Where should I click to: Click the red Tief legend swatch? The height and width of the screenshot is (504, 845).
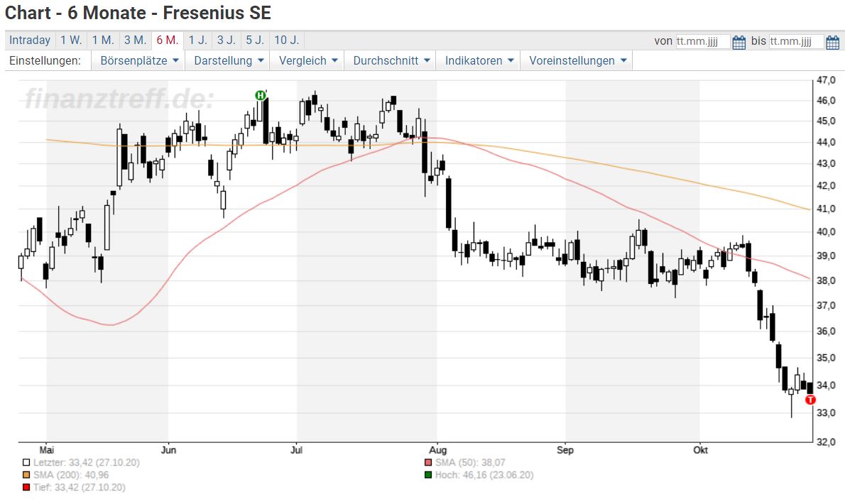coord(26,487)
